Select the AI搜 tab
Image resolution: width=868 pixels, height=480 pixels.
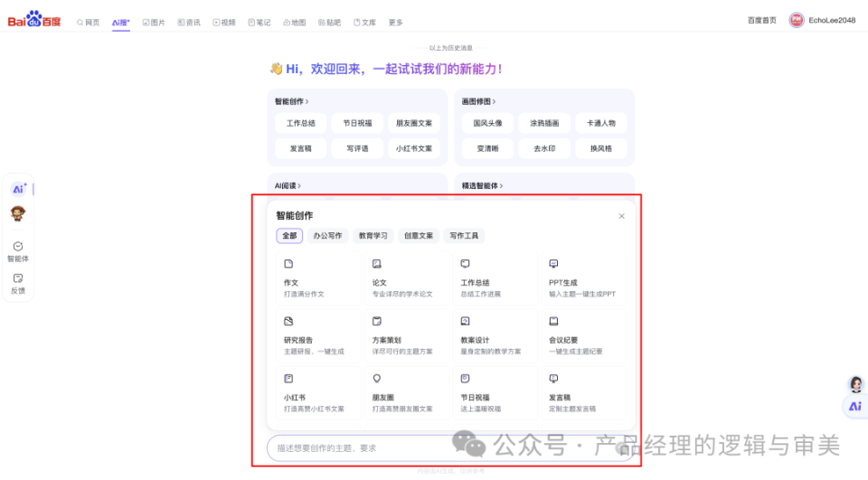click(120, 22)
